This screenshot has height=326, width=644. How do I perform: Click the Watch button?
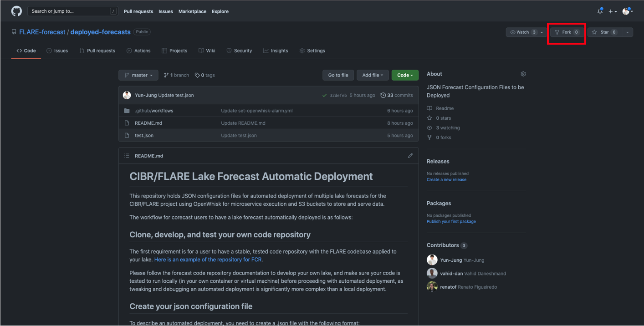click(522, 32)
